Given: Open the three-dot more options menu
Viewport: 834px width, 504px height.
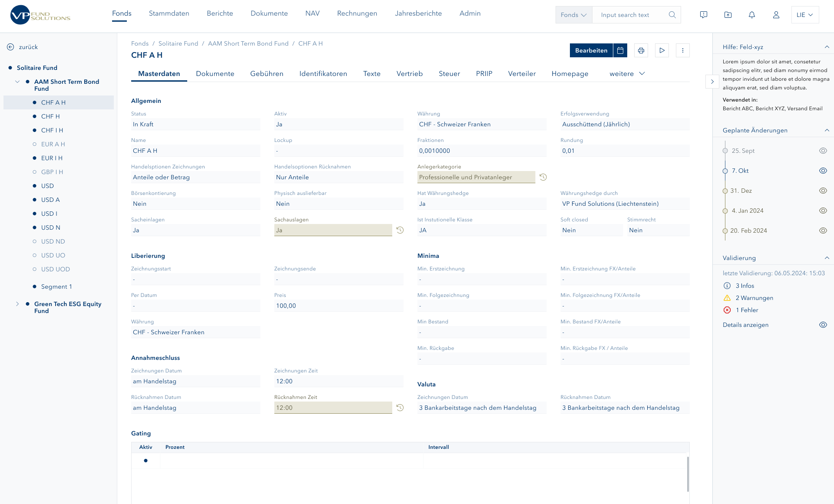Looking at the screenshot, I should 682,50.
